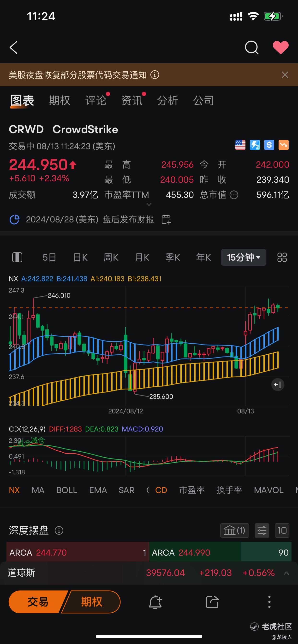Tap the earnings pie chart icon
Screen dimensions: 298x644
click(15, 219)
